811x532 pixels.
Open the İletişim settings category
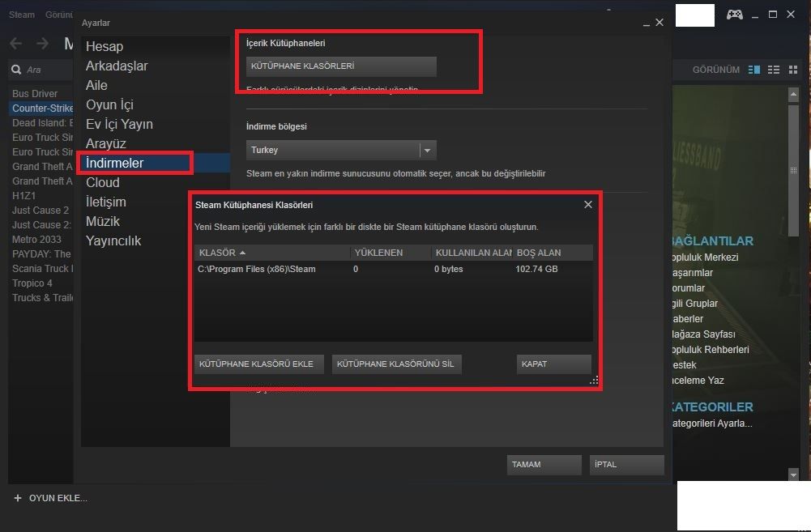tap(106, 202)
